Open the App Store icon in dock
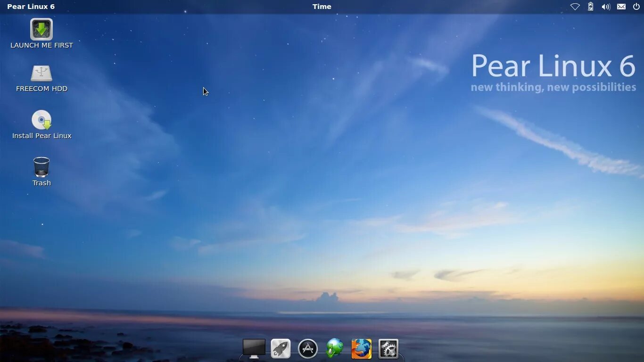The width and height of the screenshot is (644, 362). pyautogui.click(x=308, y=349)
